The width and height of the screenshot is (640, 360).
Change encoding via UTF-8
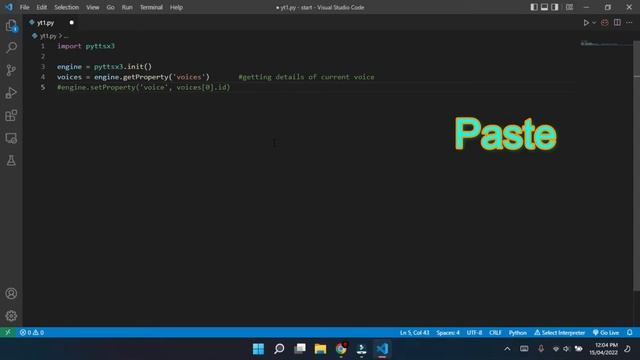click(474, 332)
